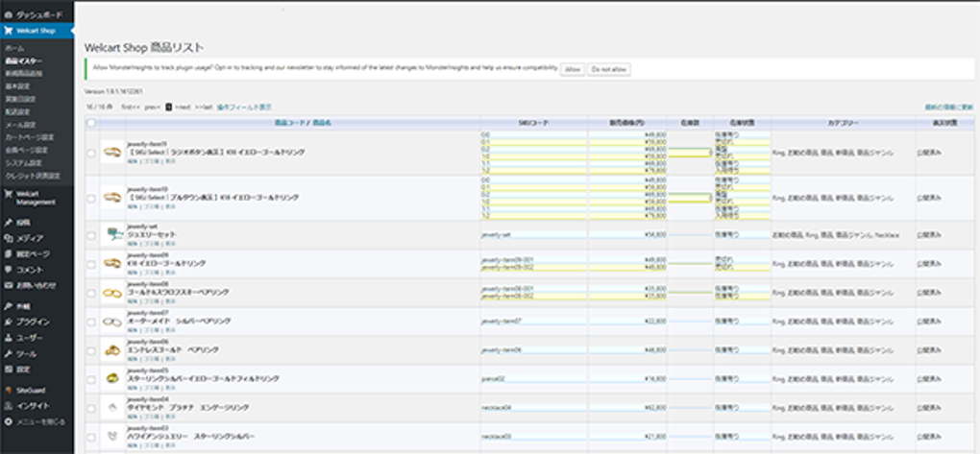Check the jewelry-set row checkbox
The image size is (980, 454).
[x=91, y=235]
